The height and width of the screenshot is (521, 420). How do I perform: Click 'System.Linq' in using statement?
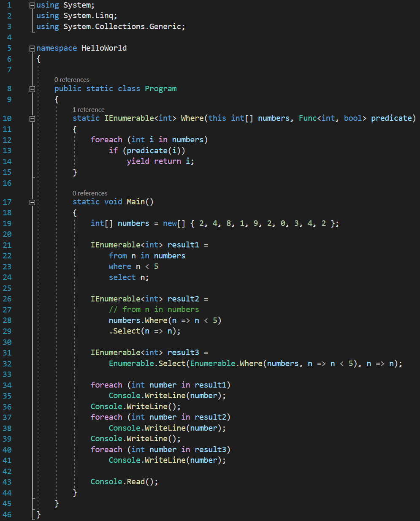pos(88,16)
